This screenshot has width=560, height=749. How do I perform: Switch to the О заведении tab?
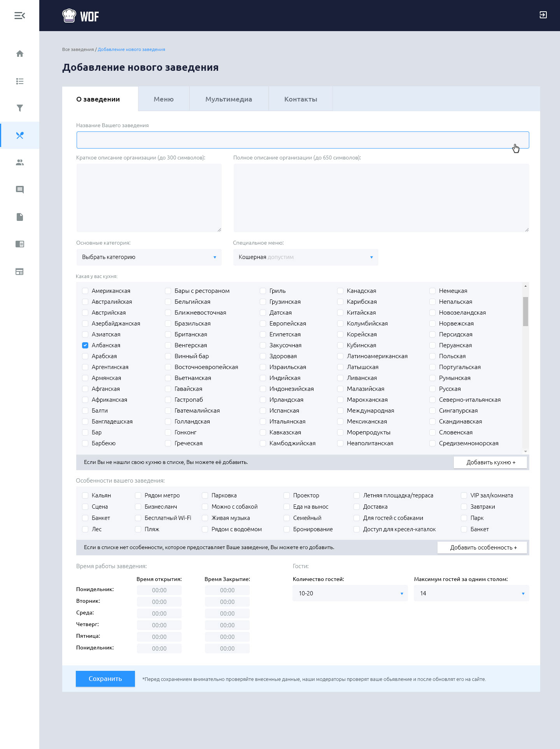[100, 99]
